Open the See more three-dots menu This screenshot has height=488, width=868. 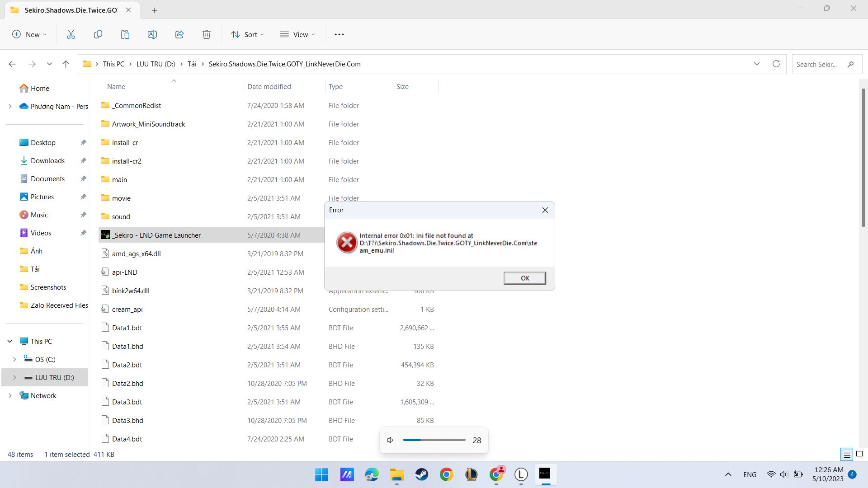pos(339,34)
